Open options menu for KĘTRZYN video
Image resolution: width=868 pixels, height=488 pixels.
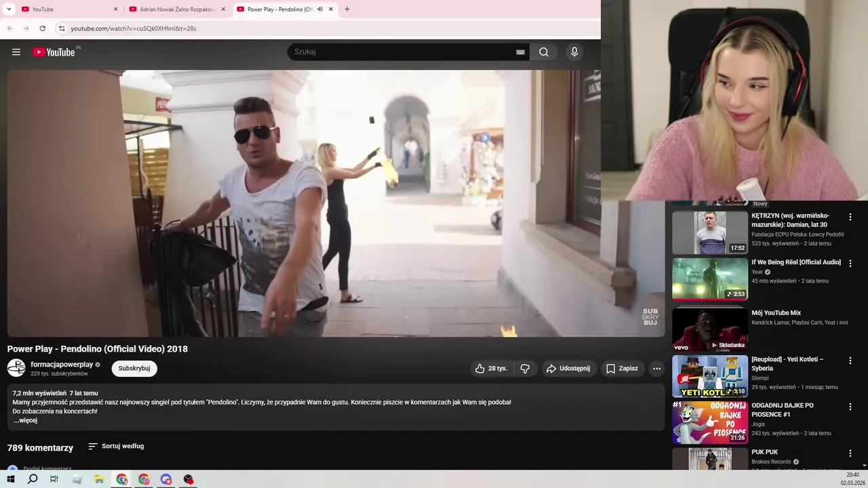(x=850, y=217)
